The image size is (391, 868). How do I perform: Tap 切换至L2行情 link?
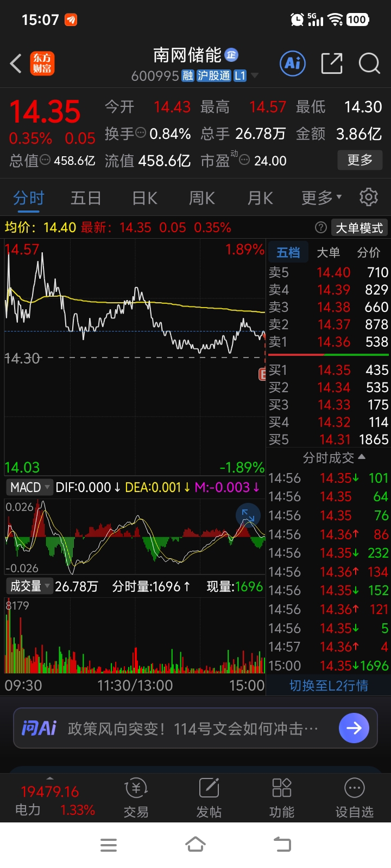point(329,686)
